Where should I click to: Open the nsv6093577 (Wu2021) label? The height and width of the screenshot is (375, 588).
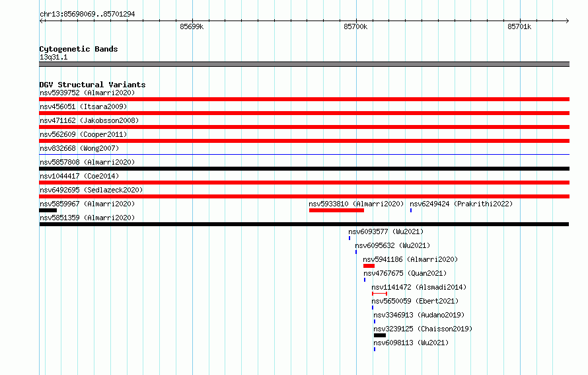[386, 231]
